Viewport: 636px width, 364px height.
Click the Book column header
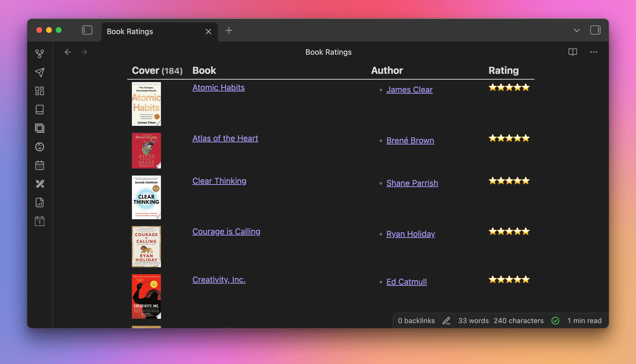(x=204, y=70)
